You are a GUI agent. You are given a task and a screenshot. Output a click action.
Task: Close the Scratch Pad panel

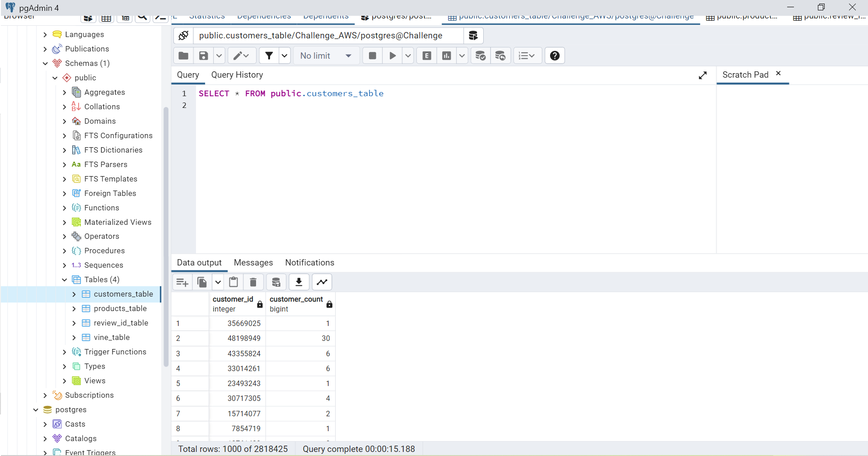point(778,73)
